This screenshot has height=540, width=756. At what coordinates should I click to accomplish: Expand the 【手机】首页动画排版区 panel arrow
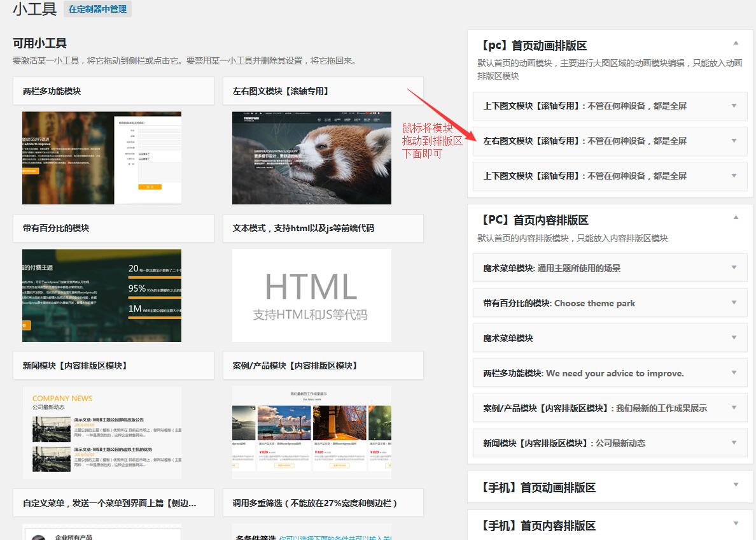coord(736,485)
